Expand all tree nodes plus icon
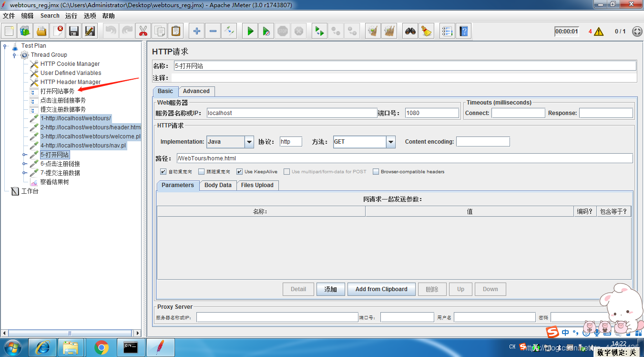The width and height of the screenshot is (644, 357). tap(196, 31)
